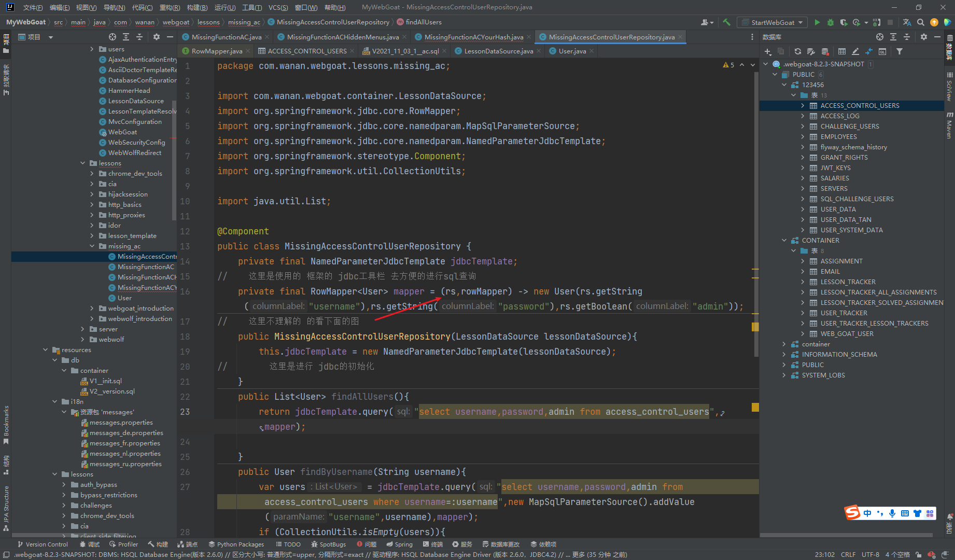Expand all in the project panel
Image resolution: width=955 pixels, height=560 pixels.
pyautogui.click(x=126, y=37)
